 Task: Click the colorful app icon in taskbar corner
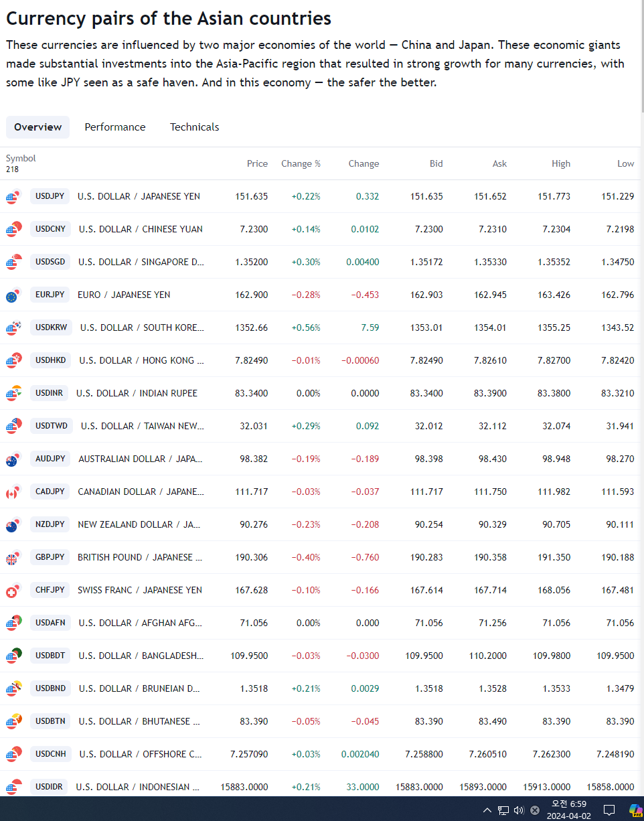coord(635,810)
